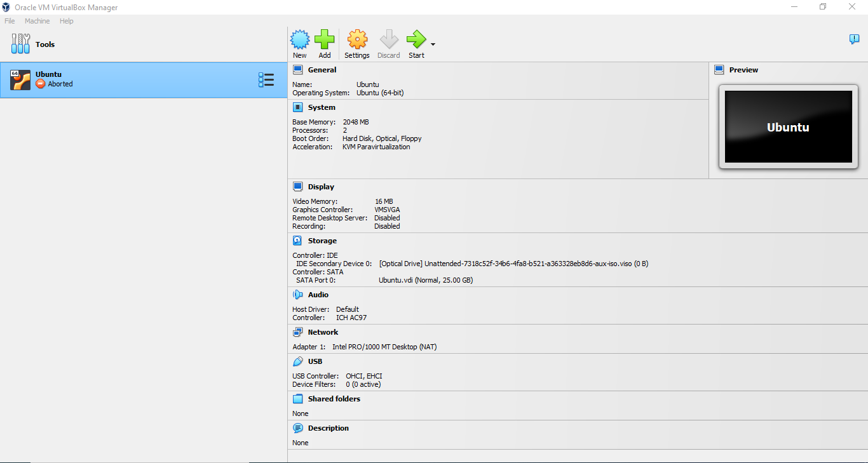The image size is (868, 463).
Task: Click Ubuntu.vdi (Normal, 25.00 GB) disk entry
Action: tap(426, 280)
